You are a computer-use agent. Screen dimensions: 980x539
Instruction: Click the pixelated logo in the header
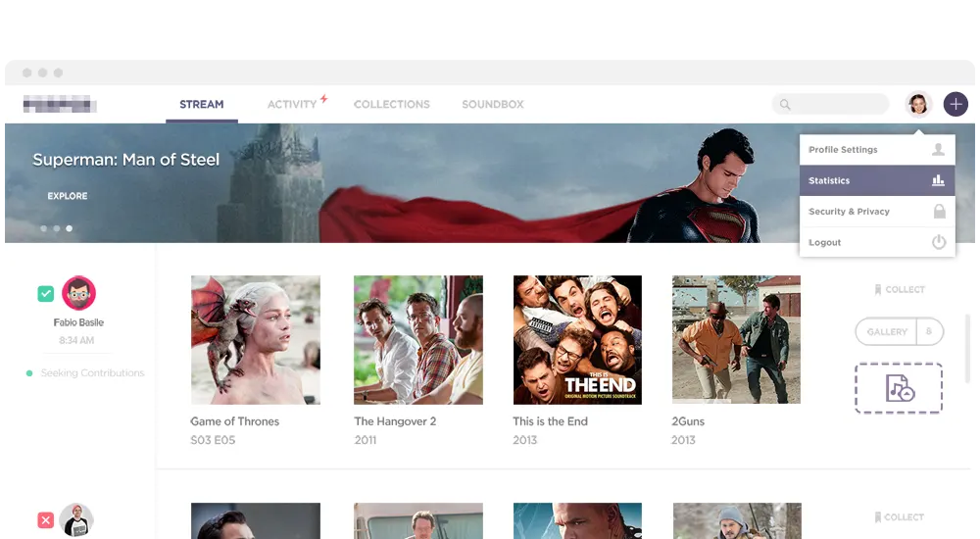(x=60, y=104)
